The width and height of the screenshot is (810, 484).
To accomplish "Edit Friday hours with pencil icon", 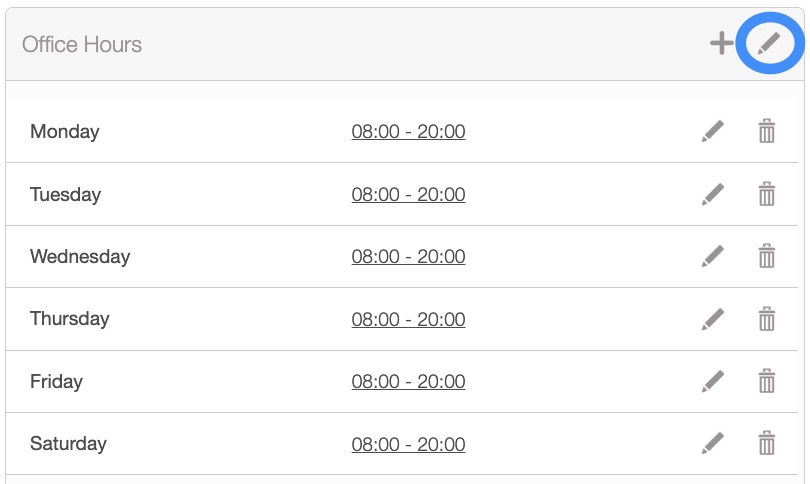I will (713, 381).
